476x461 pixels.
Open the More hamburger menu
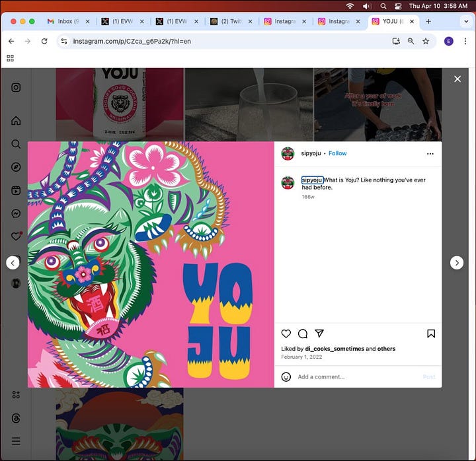16,441
